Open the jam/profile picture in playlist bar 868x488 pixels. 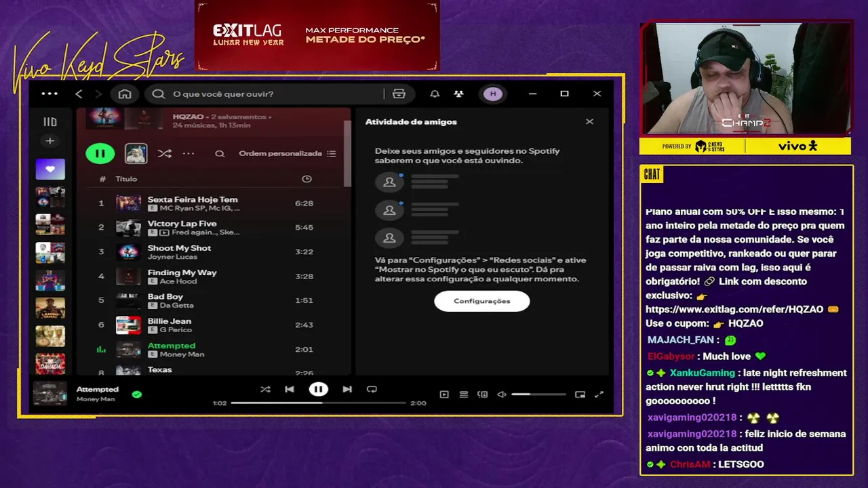[x=136, y=153]
